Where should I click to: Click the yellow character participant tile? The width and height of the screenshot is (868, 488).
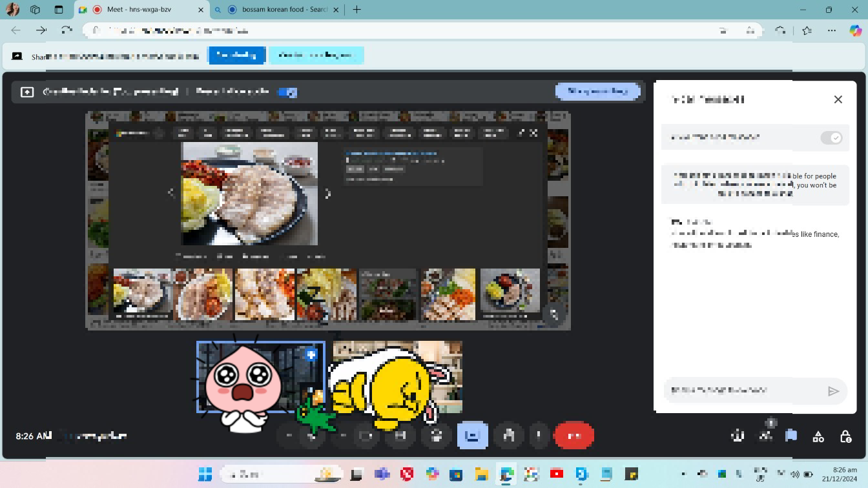[397, 377]
